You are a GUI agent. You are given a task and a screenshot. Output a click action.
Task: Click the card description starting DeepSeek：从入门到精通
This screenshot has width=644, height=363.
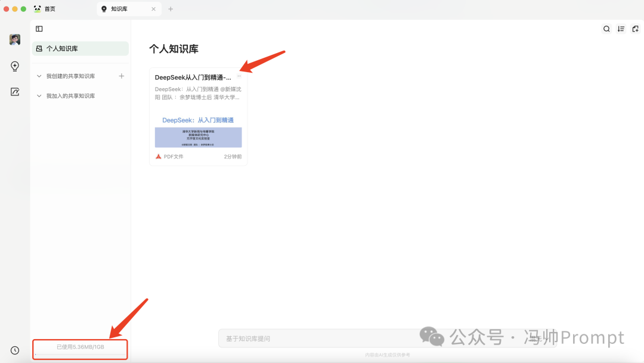point(198,93)
